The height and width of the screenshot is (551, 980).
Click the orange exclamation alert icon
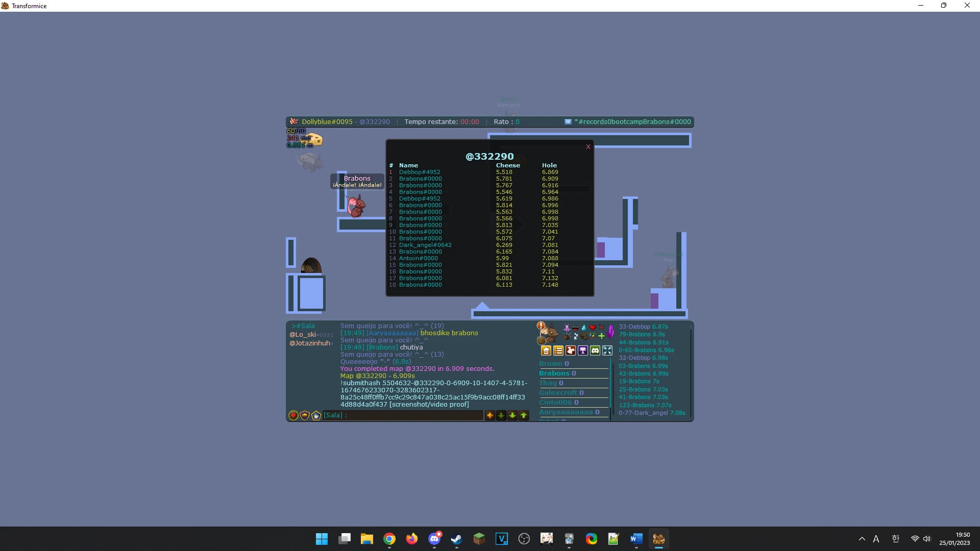tap(541, 325)
